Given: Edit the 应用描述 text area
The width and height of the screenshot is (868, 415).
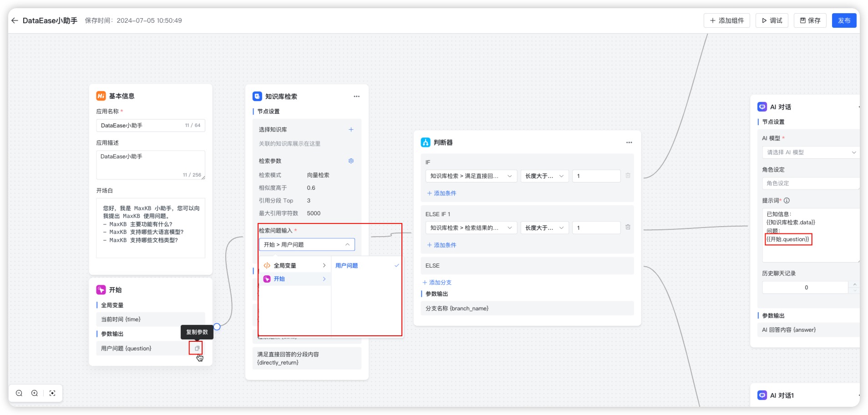Looking at the screenshot, I should click(150, 165).
